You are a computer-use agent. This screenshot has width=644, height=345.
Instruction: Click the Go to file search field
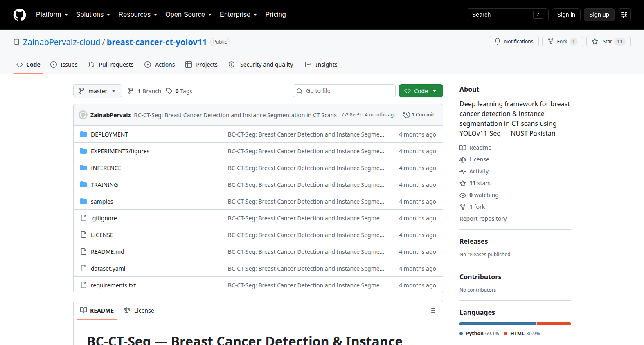pyautogui.click(x=344, y=91)
